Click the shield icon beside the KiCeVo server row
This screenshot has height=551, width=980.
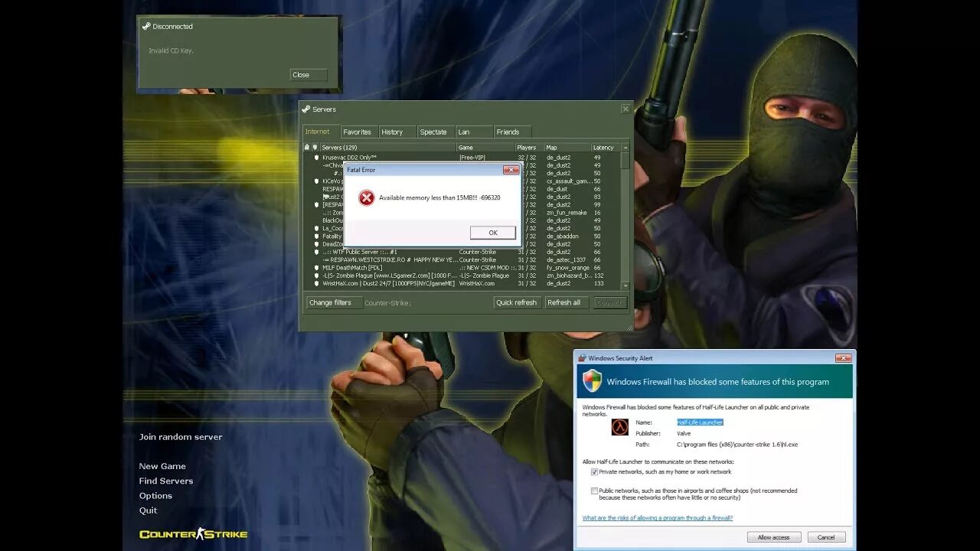[316, 181]
